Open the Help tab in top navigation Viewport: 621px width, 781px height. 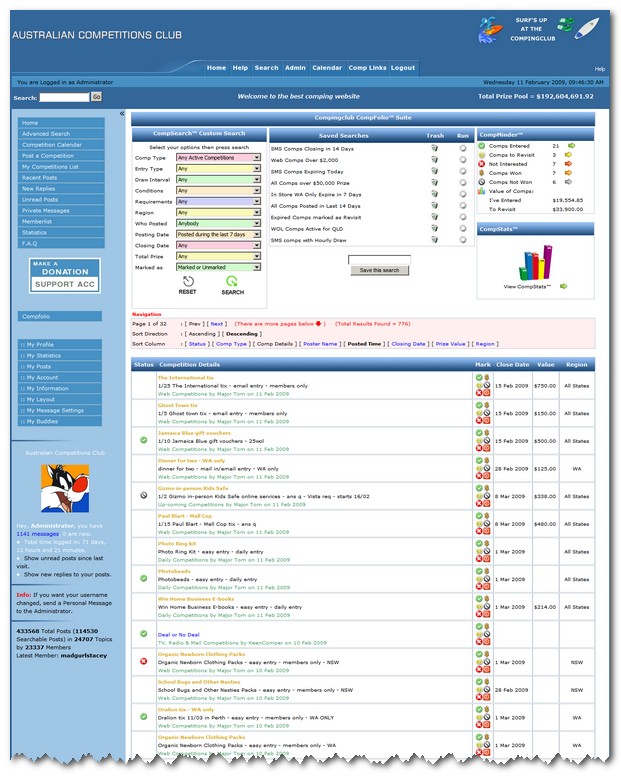(240, 68)
